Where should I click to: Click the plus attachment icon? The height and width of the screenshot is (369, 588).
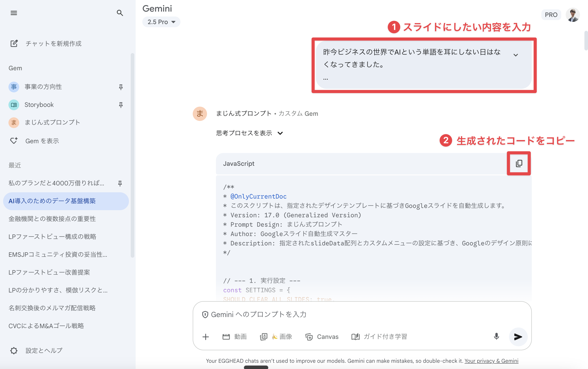click(206, 337)
